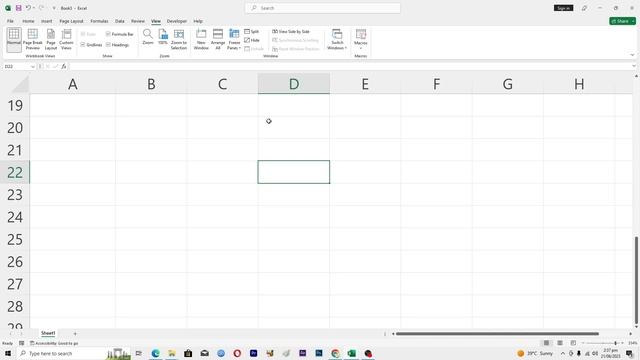Reset zoom to 100%
640x360 pixels.
(163, 37)
